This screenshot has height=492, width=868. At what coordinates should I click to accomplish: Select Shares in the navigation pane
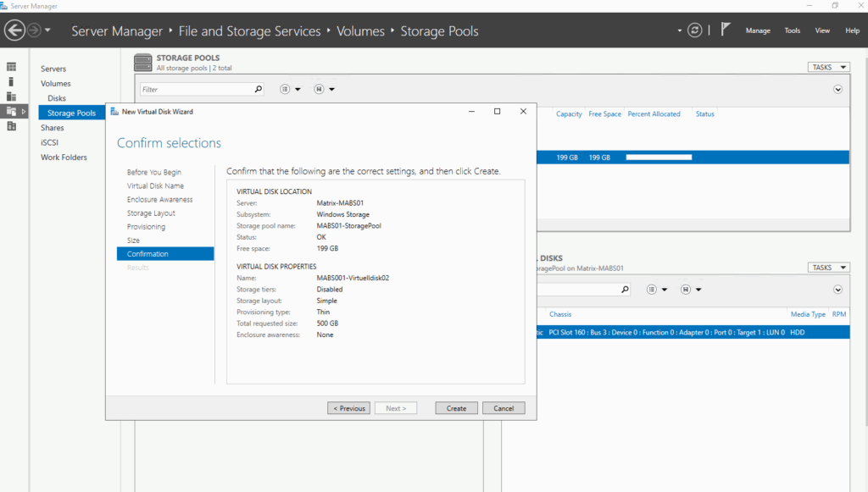tap(52, 128)
